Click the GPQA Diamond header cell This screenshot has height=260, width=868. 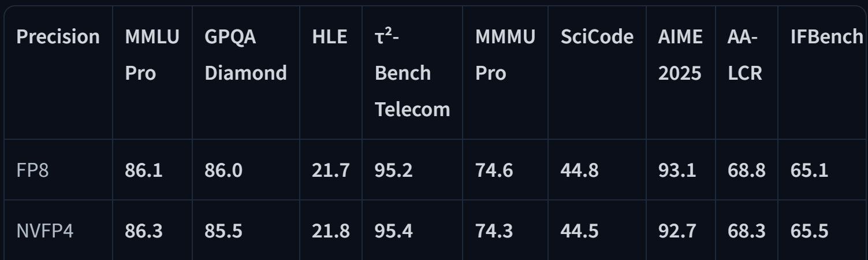click(246, 55)
